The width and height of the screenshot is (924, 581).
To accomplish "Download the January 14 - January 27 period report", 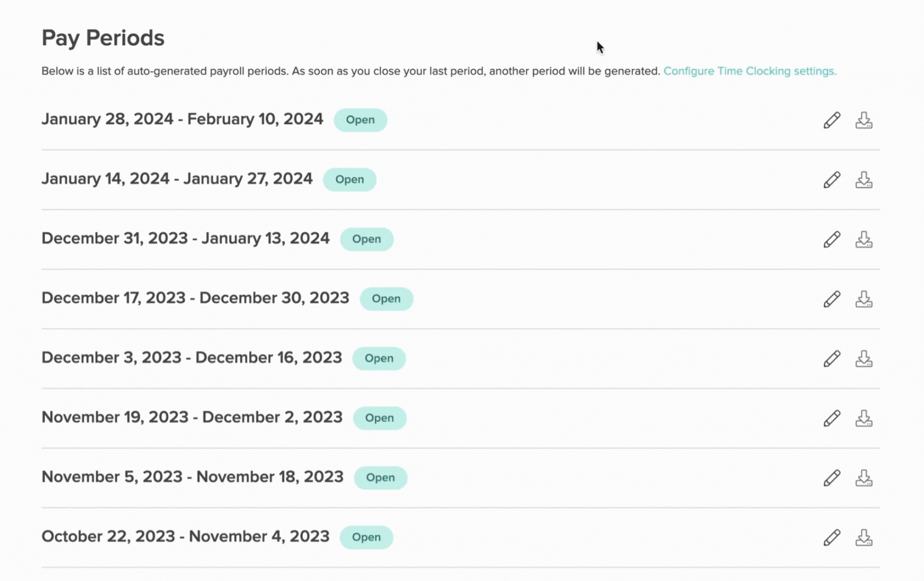I will coord(864,179).
